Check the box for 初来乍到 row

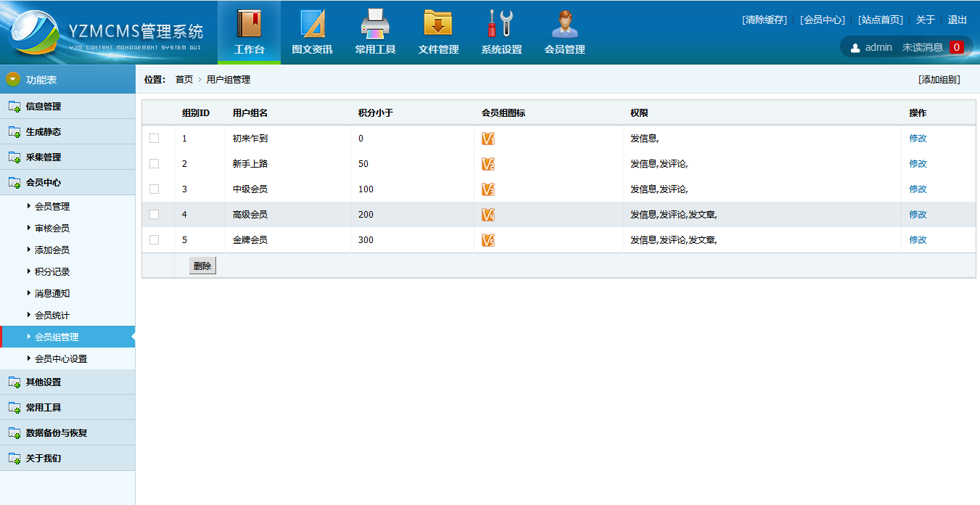click(x=154, y=139)
